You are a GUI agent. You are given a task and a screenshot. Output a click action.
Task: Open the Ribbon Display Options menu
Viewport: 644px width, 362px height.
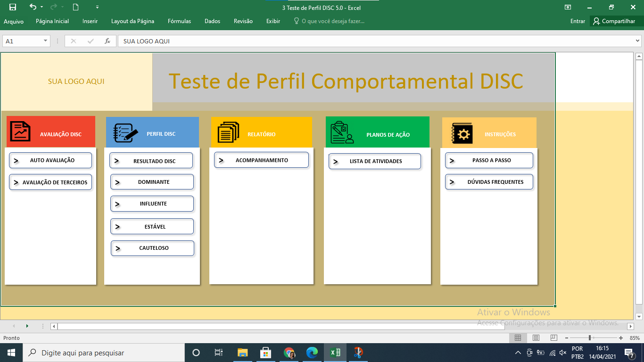tap(569, 7)
